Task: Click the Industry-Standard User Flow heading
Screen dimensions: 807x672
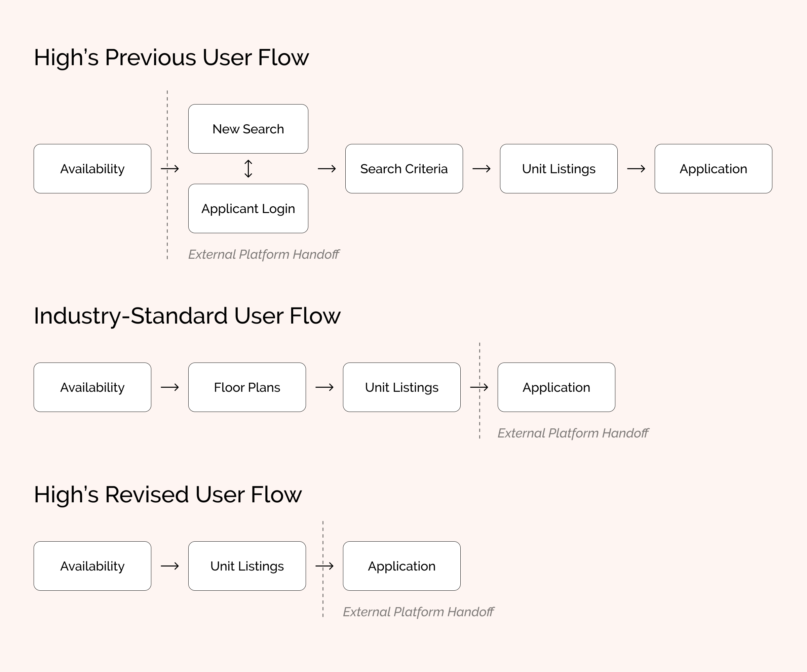Action: [187, 316]
